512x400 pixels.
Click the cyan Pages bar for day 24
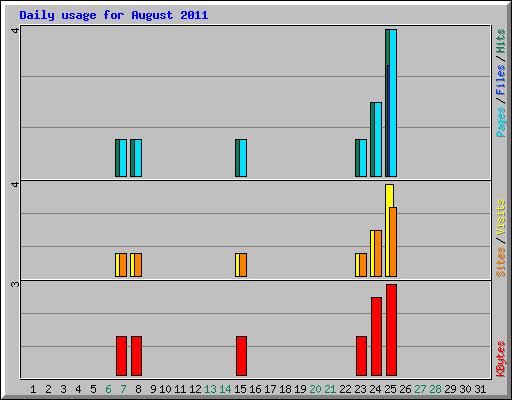click(378, 140)
